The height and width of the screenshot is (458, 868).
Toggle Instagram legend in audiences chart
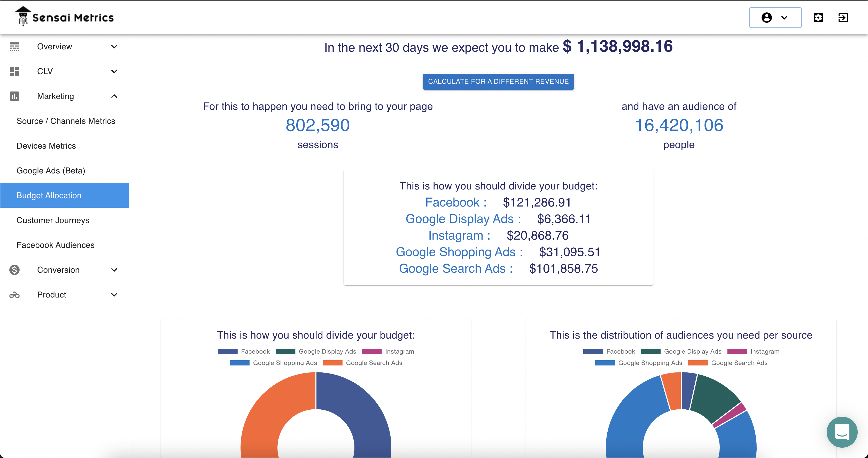tap(753, 352)
